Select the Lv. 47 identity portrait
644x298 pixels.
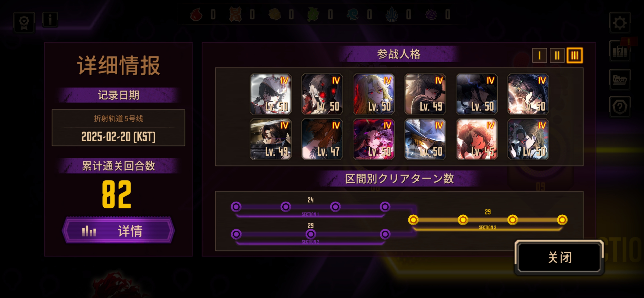coord(322,139)
